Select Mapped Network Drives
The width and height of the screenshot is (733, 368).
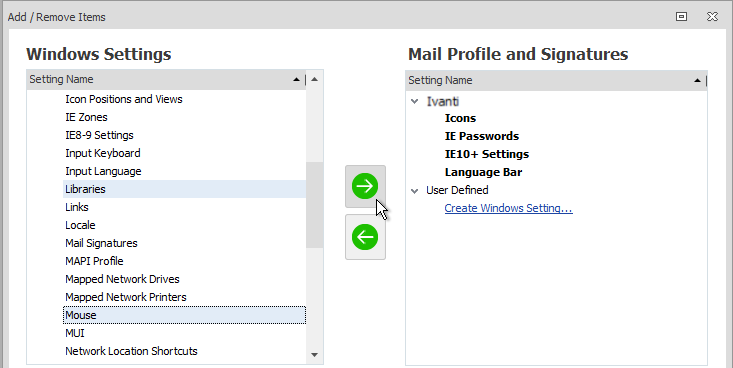[x=122, y=279]
